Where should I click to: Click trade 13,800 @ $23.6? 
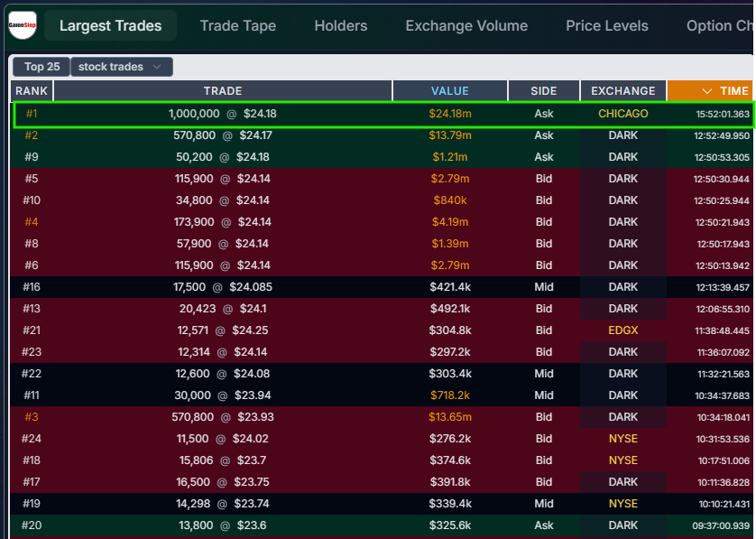pos(222,525)
